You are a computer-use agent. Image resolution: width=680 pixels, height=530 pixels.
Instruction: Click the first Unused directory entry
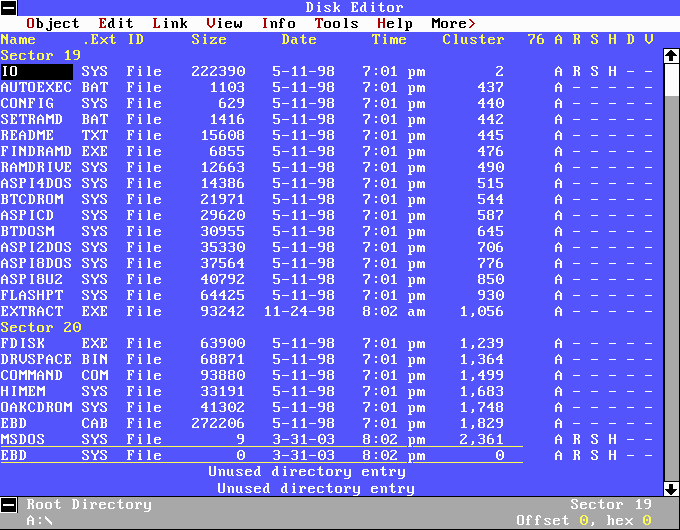pyautogui.click(x=307, y=472)
